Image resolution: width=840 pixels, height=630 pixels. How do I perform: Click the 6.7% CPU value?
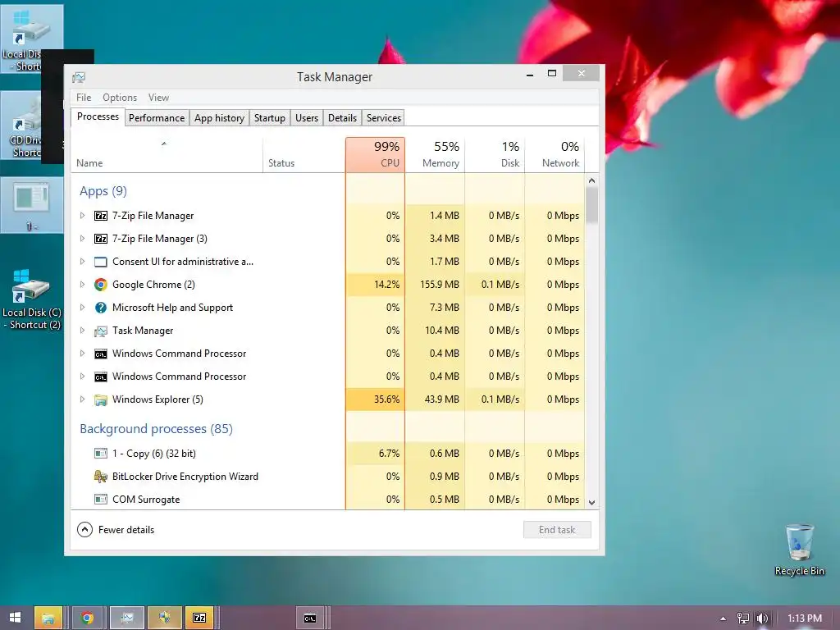coord(389,453)
